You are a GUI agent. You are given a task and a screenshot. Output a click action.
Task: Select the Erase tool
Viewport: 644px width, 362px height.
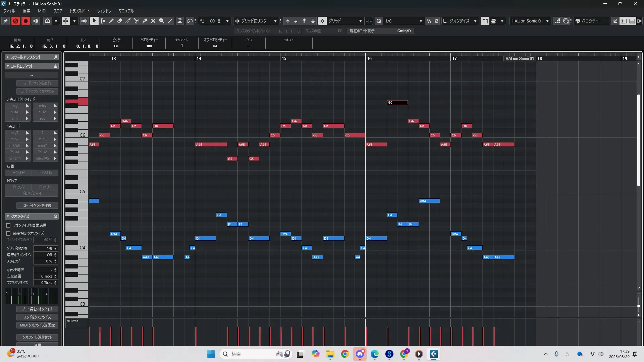[x=119, y=21]
